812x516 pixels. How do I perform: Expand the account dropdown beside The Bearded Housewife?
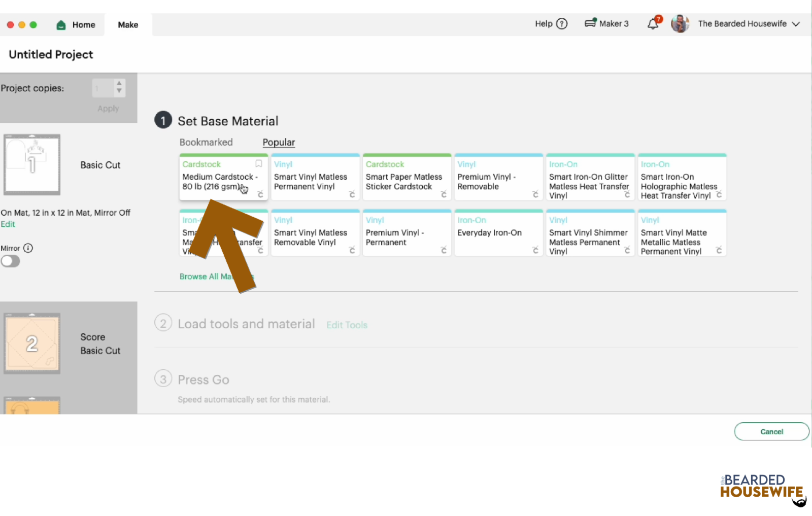coord(795,23)
